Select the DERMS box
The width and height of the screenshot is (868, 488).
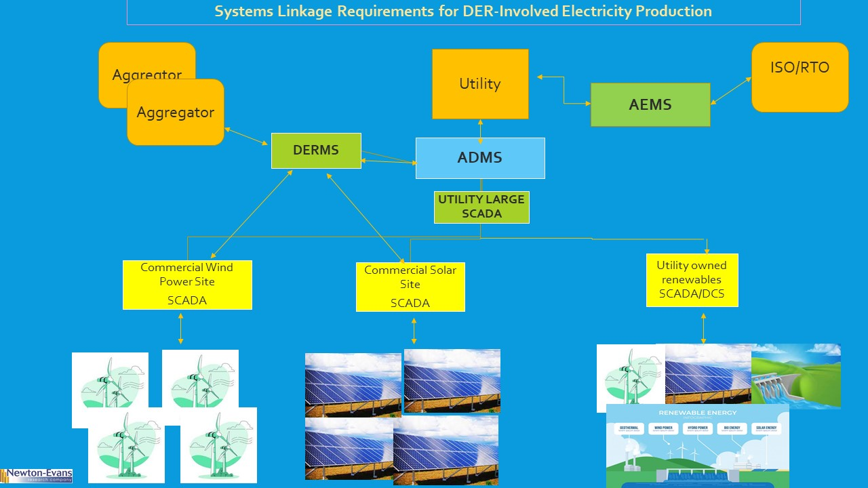tap(315, 150)
